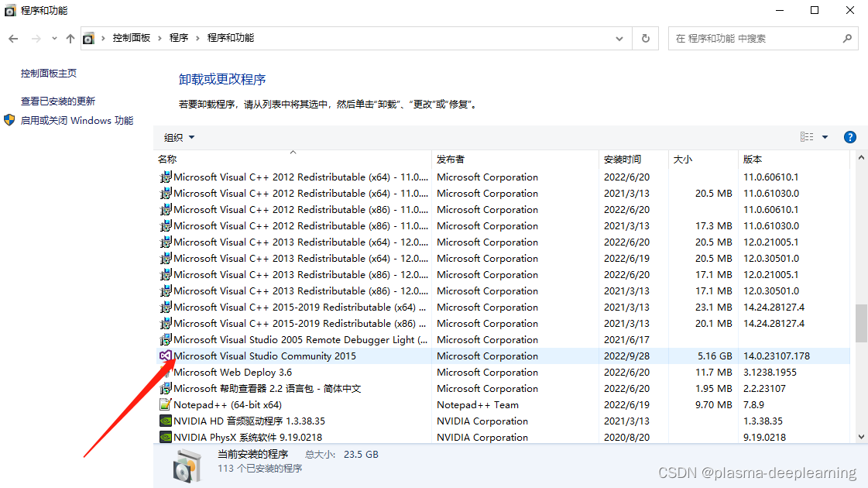Select Visual C++ 2012 x86 version 11.0.60610.1 row
This screenshot has height=488, width=868.
(502, 209)
